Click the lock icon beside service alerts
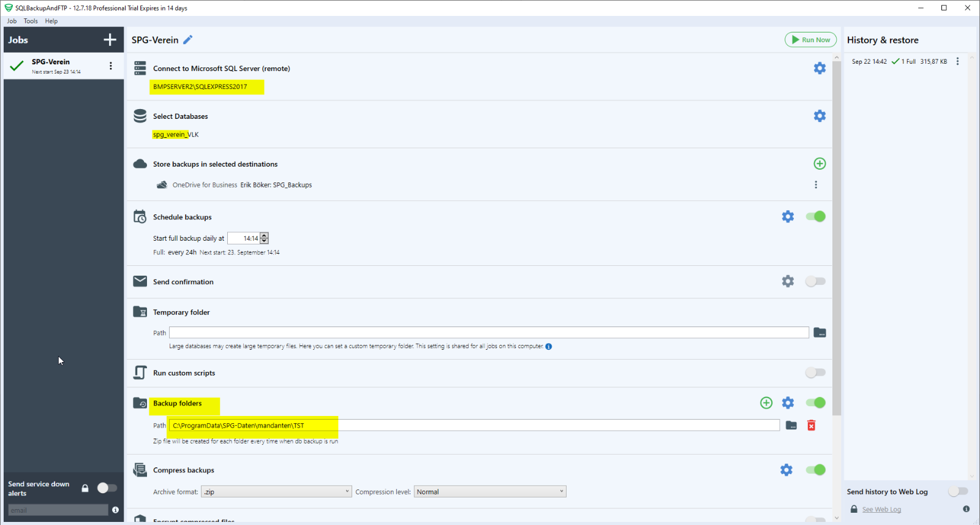This screenshot has width=980, height=525. click(x=85, y=488)
